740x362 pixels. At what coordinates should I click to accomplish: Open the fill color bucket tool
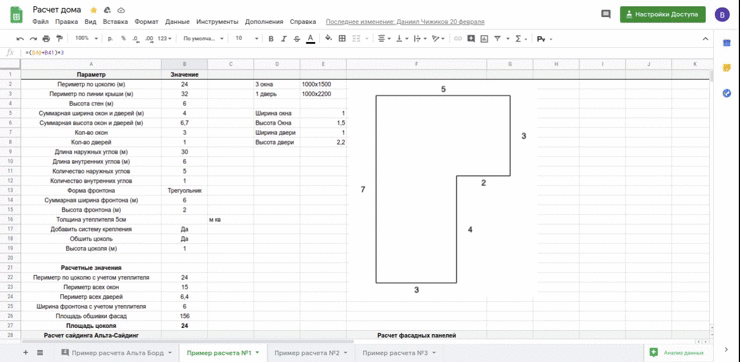(x=328, y=39)
